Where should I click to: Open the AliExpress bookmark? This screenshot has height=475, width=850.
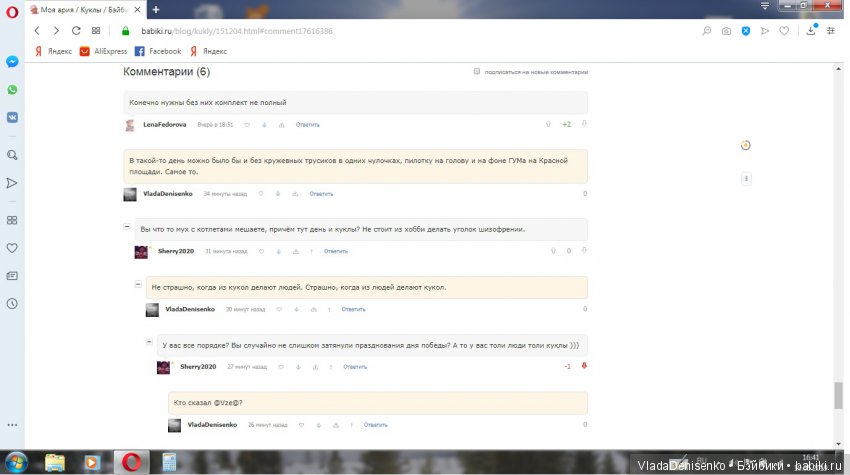coord(104,51)
